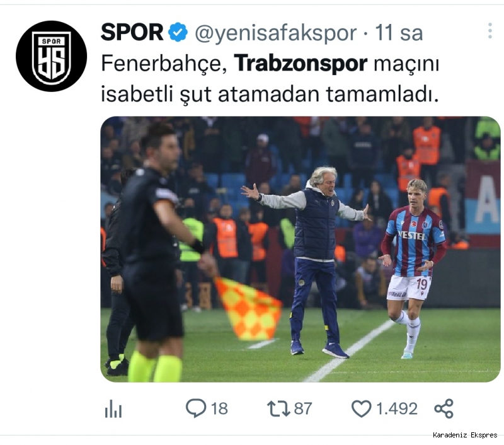Click the reply count 18
Viewport: 504px width, 445px height.
click(x=219, y=408)
